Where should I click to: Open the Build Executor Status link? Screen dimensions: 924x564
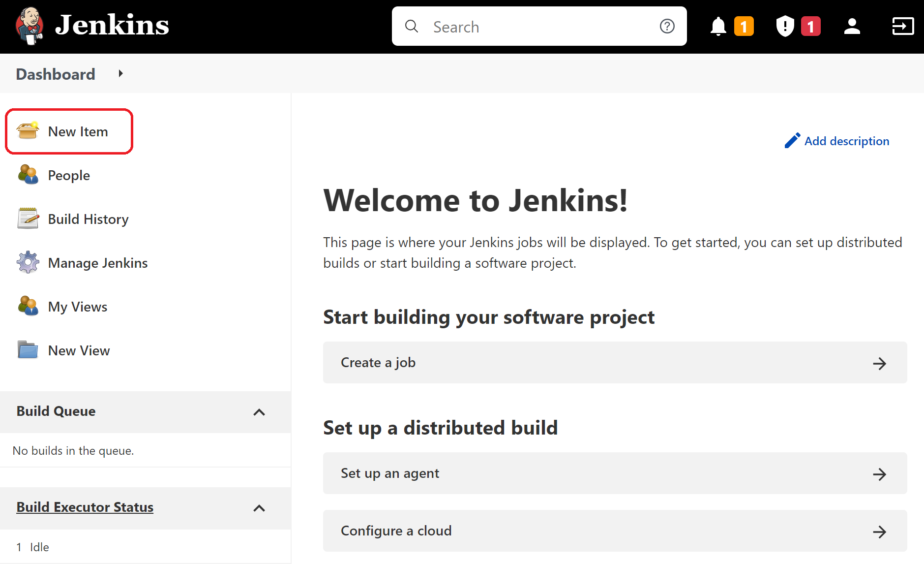(x=85, y=507)
